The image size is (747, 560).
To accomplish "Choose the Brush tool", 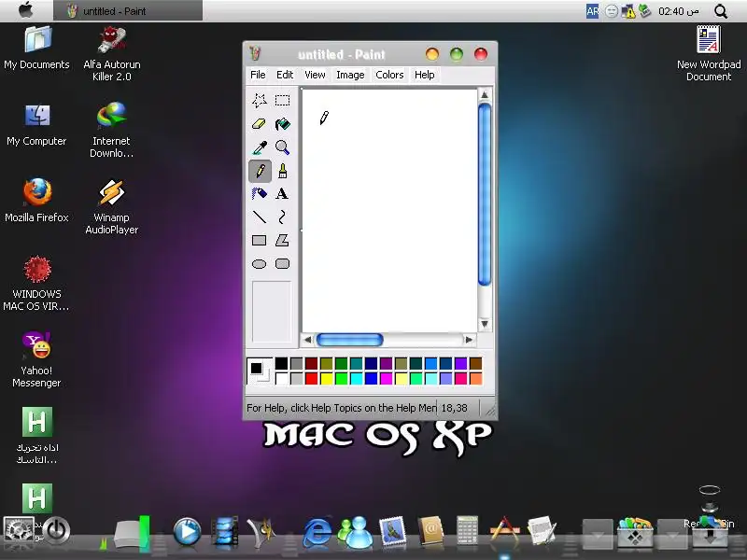I will click(x=283, y=171).
